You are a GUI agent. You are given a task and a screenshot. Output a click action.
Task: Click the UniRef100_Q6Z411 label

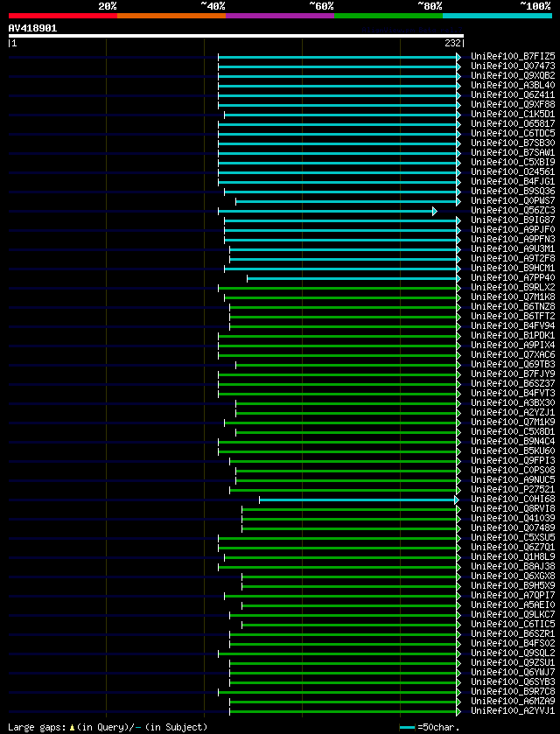coord(513,95)
